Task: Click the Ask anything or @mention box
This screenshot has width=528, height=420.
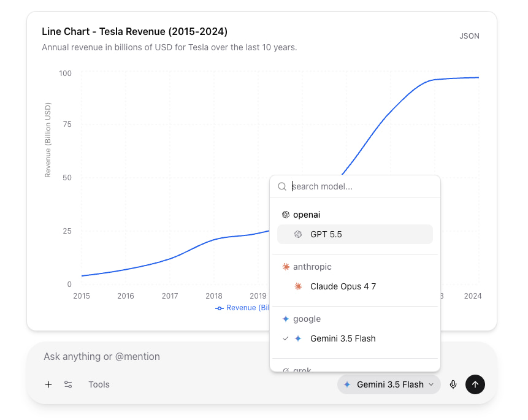Action: pyautogui.click(x=102, y=356)
